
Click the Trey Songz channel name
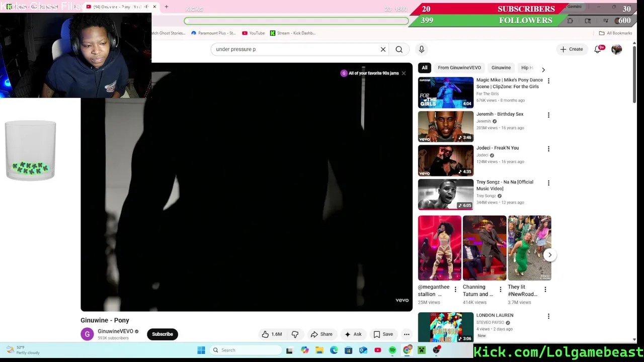point(486,196)
